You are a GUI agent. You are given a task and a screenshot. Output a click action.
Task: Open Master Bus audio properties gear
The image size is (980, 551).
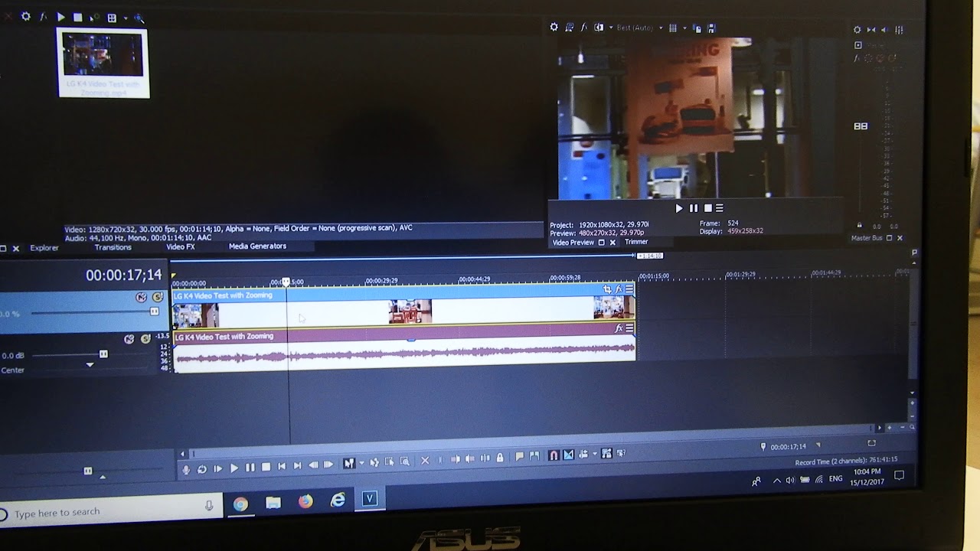857,30
